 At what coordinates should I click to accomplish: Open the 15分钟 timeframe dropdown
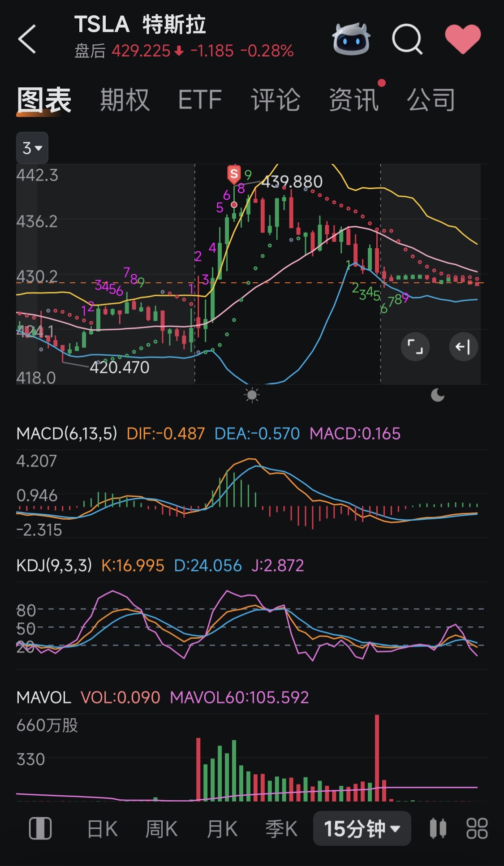(x=362, y=829)
